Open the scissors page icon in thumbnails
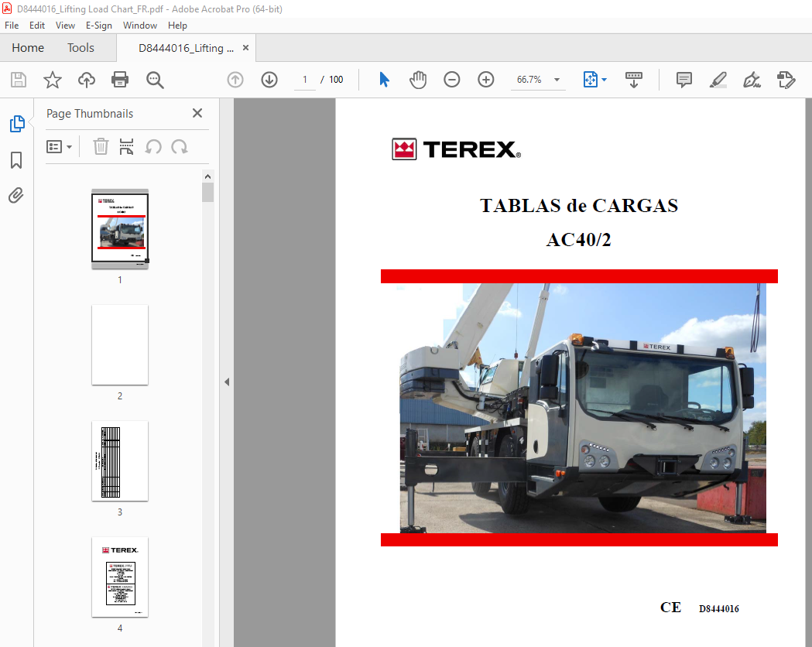Image resolution: width=812 pixels, height=647 pixels. (126, 146)
